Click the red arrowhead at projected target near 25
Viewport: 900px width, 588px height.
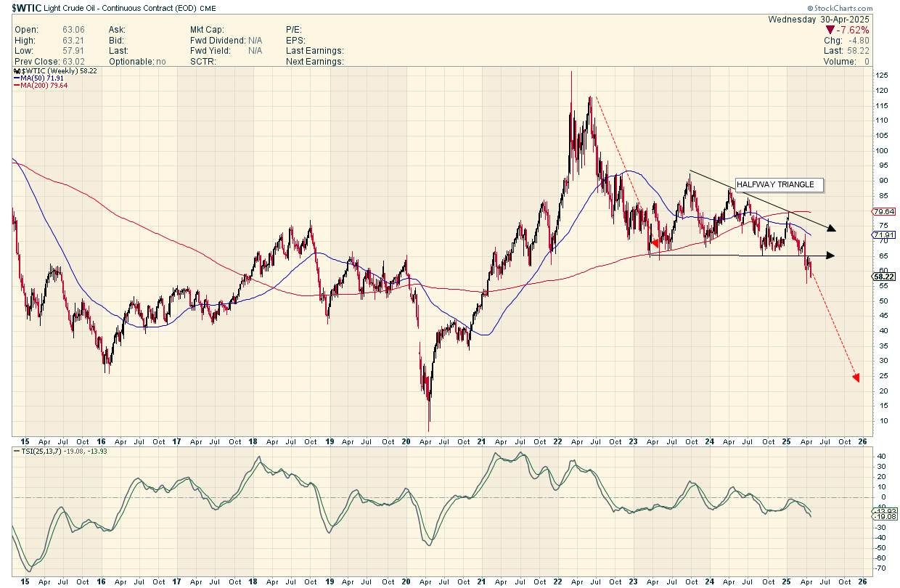tap(856, 377)
